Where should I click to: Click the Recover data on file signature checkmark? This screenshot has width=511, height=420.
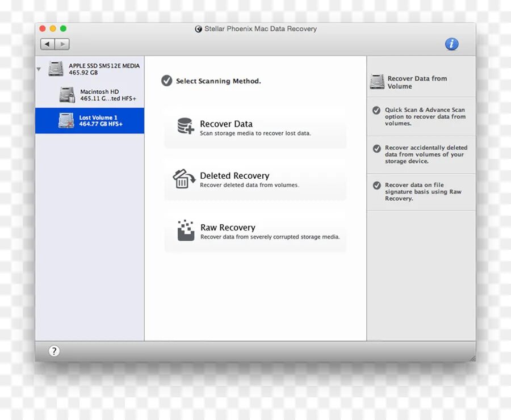[x=376, y=186]
